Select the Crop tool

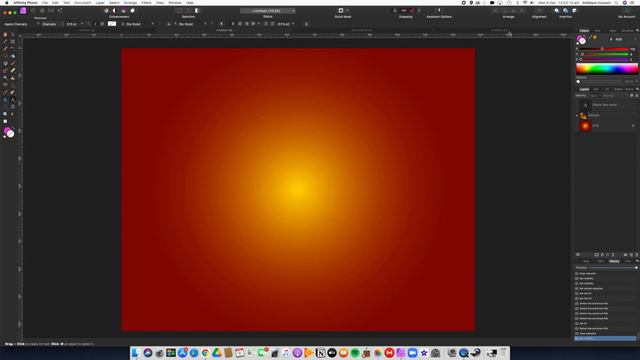(x=13, y=42)
